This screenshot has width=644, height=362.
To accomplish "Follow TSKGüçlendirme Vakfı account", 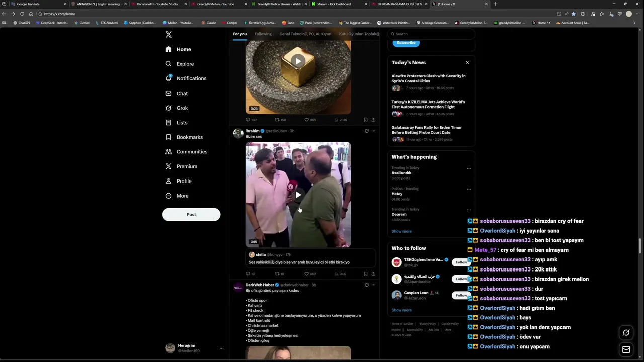I will click(x=461, y=262).
